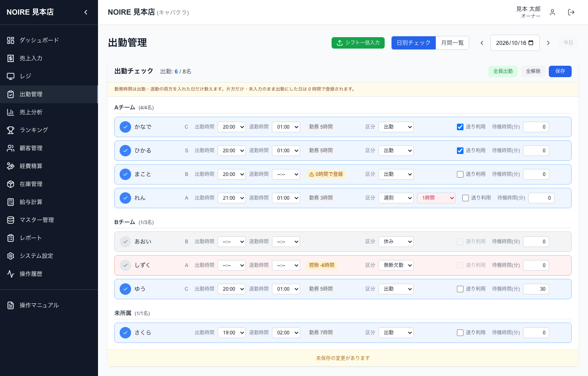Go to next day arrow
The image size is (588, 376).
(548, 43)
